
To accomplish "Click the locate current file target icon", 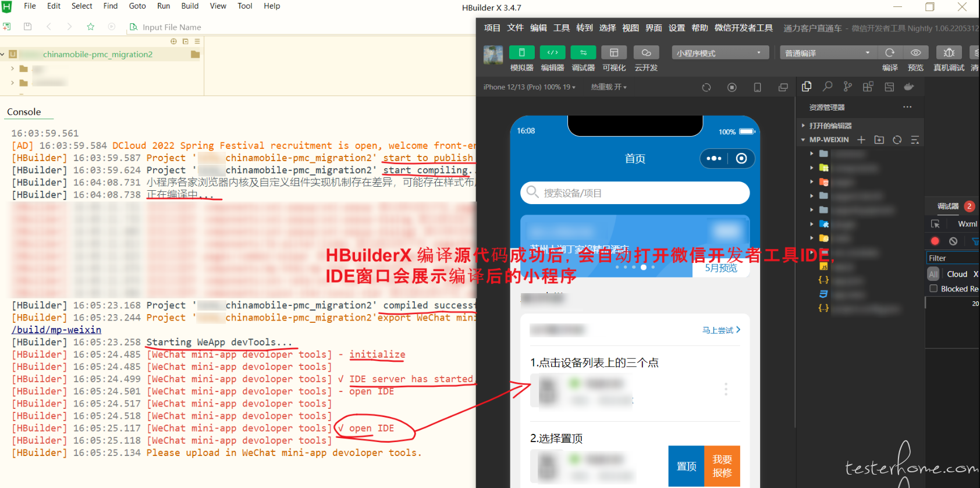I will pos(173,41).
